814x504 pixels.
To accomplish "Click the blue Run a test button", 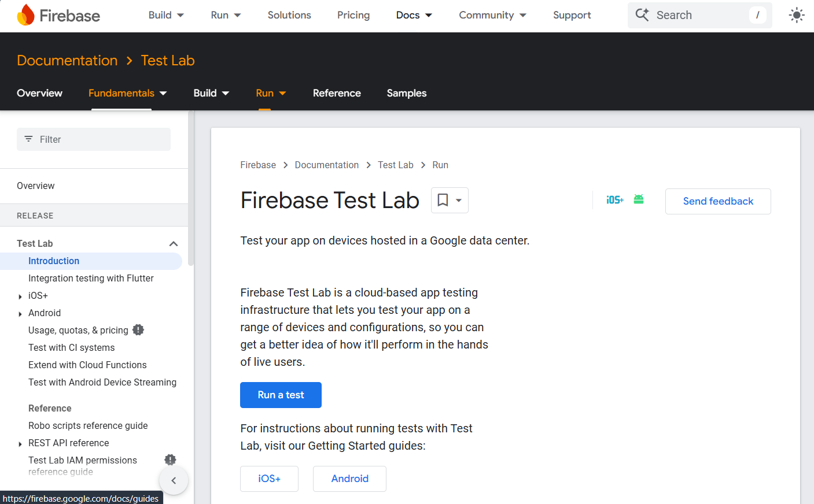I will coord(281,395).
